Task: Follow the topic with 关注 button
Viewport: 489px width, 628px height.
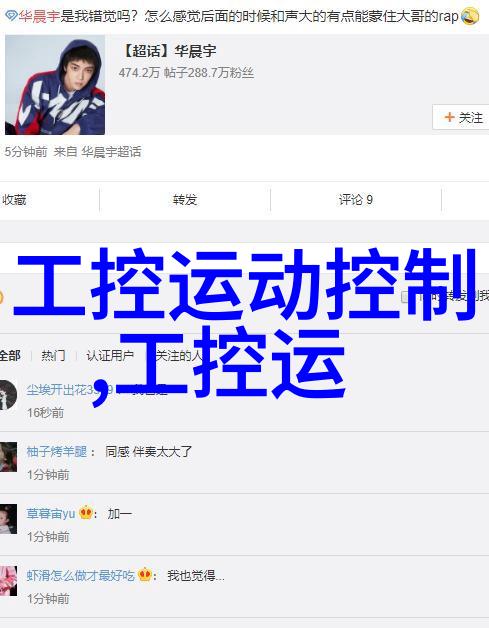Action: coord(461,117)
